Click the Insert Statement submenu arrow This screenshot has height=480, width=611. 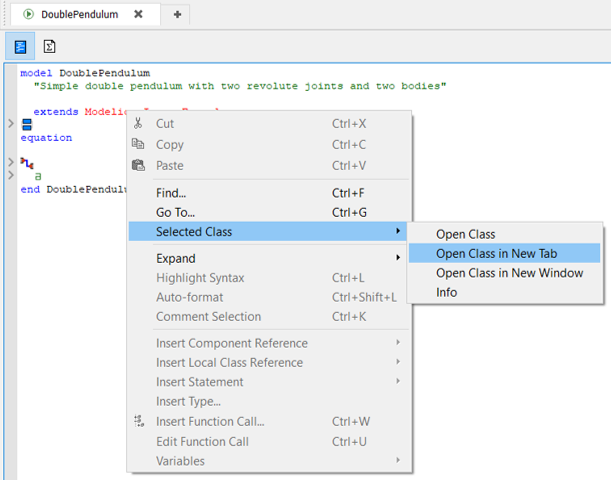pyautogui.click(x=398, y=381)
